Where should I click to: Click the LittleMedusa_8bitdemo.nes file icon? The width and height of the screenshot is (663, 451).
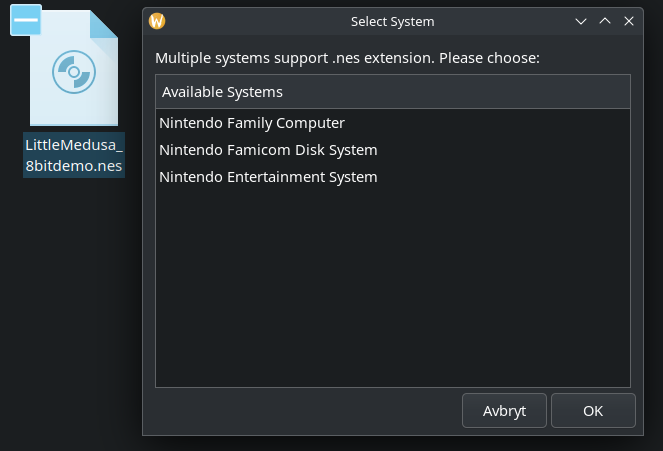73,70
